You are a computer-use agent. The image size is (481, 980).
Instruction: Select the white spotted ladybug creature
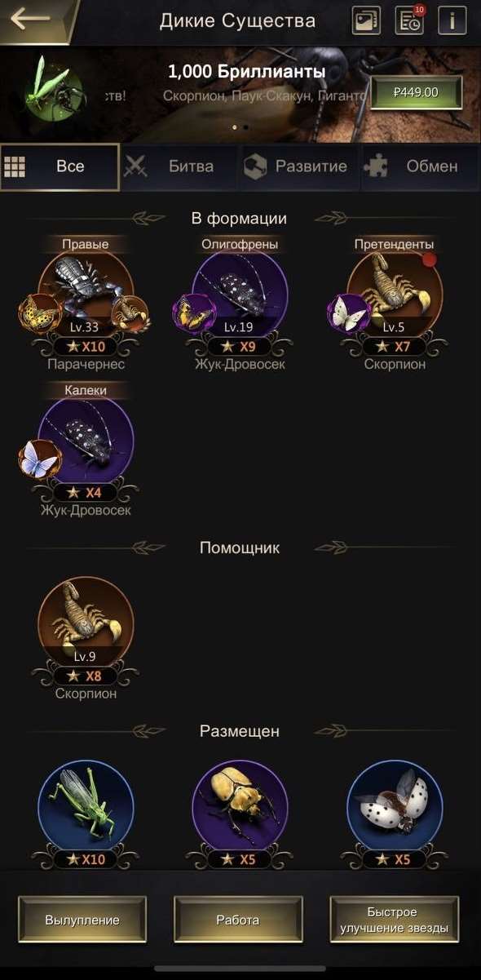(395, 808)
